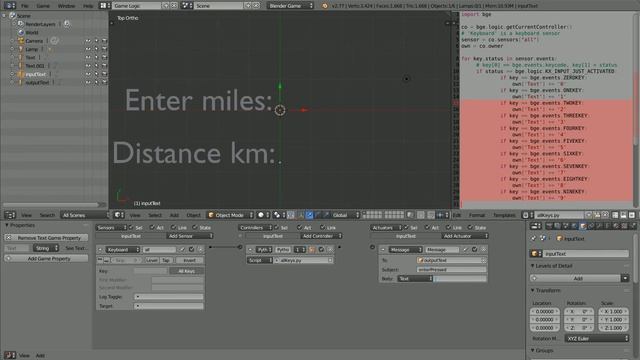Viewport: 640px width, 360px height.
Task: Click the sensor Level button
Action: (x=152, y=260)
